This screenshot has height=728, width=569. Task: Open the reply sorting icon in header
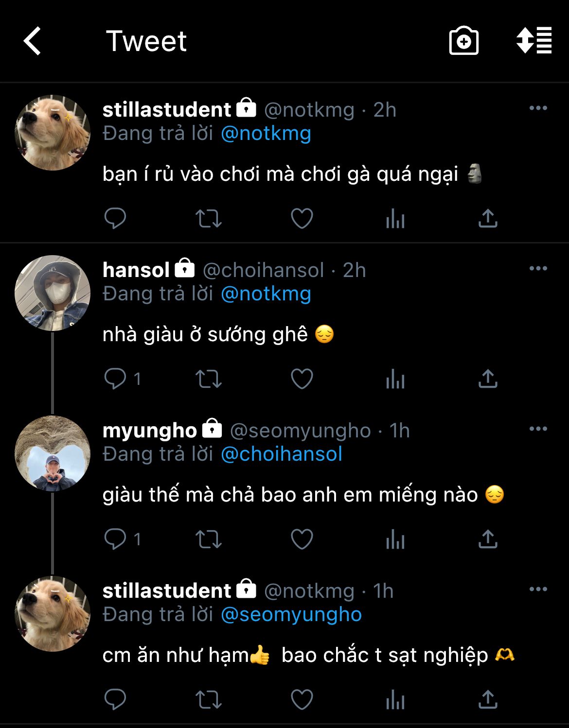tap(534, 40)
